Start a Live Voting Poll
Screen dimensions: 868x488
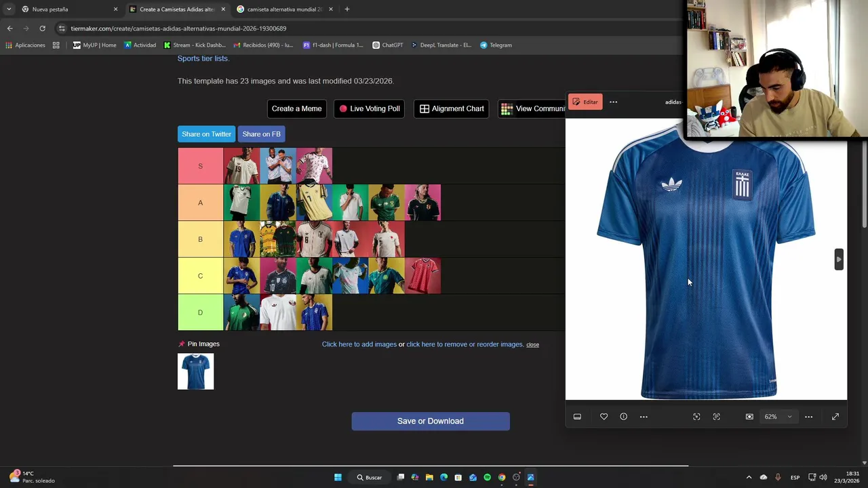click(x=369, y=108)
